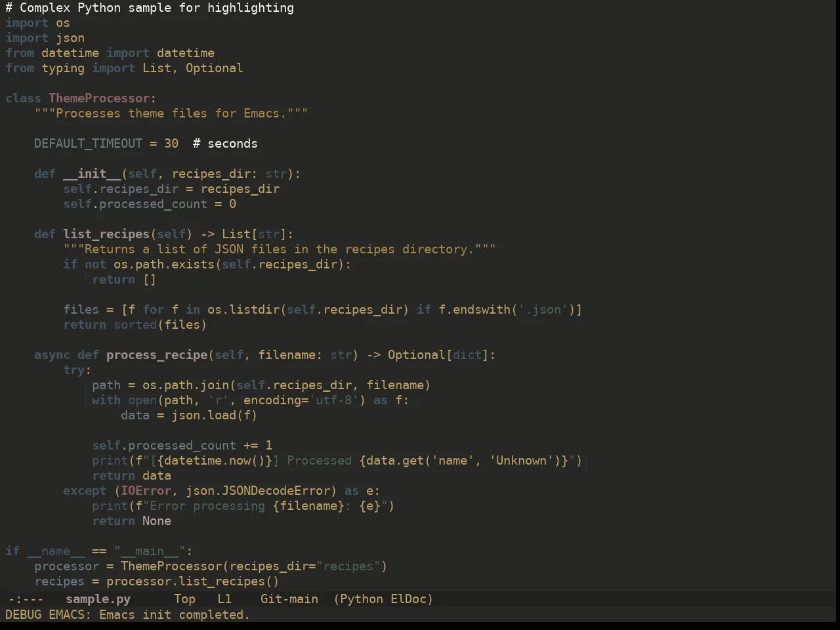Click the 'Unknown' string literal
The image size is (840, 630).
(521, 461)
